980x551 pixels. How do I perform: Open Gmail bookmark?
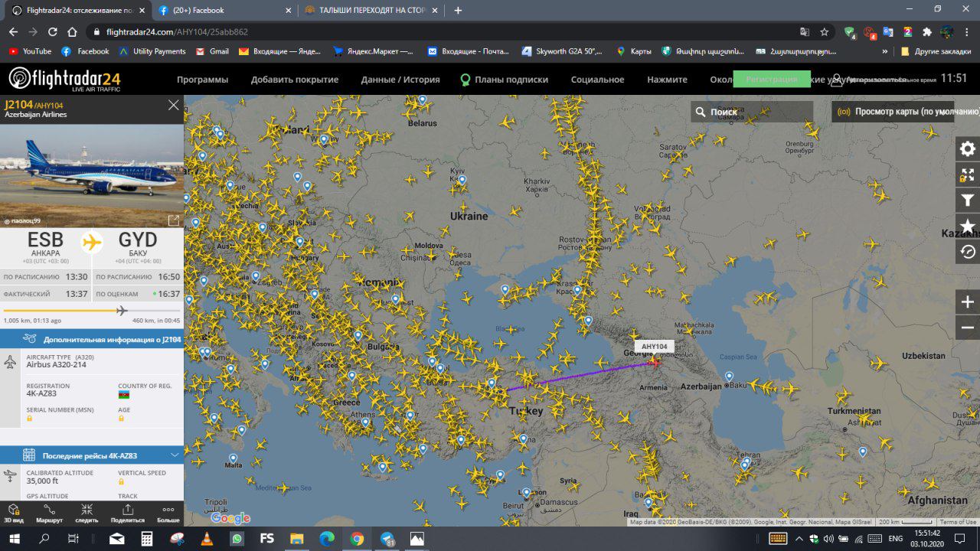tap(212, 51)
